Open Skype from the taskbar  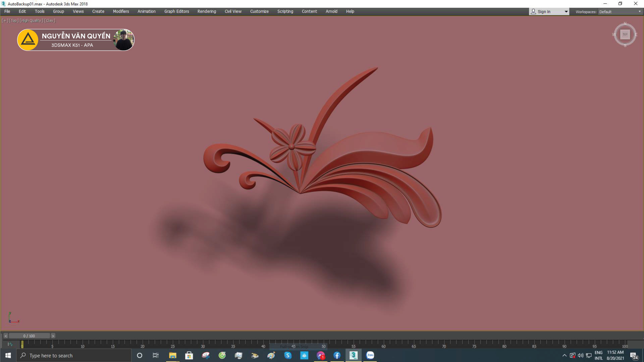click(288, 355)
